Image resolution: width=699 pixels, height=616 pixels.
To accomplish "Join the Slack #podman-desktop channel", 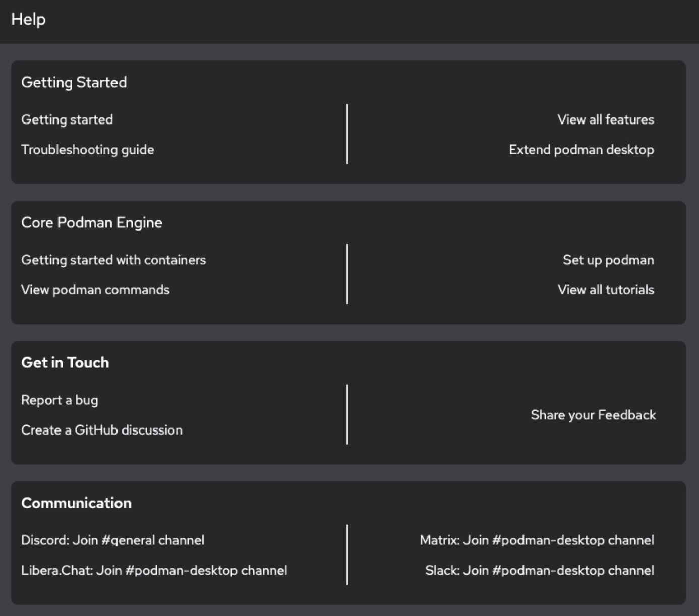I will [x=539, y=570].
